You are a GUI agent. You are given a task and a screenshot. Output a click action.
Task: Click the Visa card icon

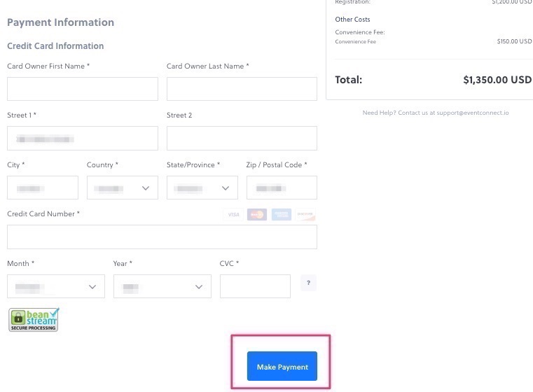233,215
